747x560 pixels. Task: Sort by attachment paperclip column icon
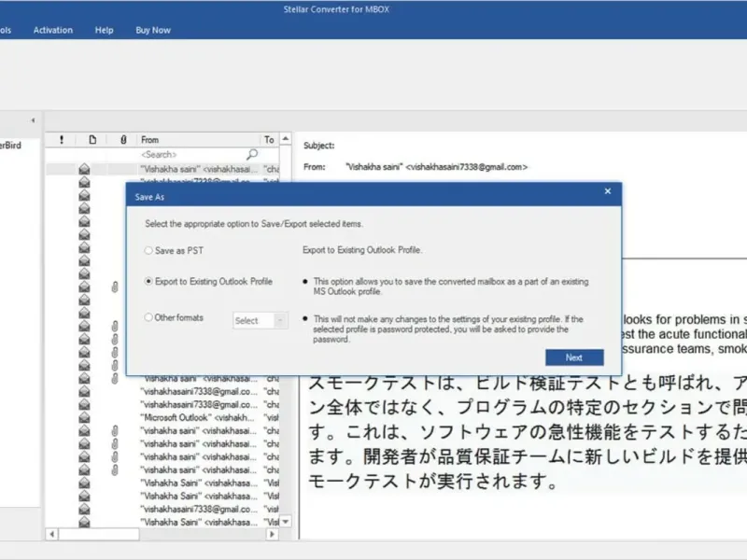123,139
